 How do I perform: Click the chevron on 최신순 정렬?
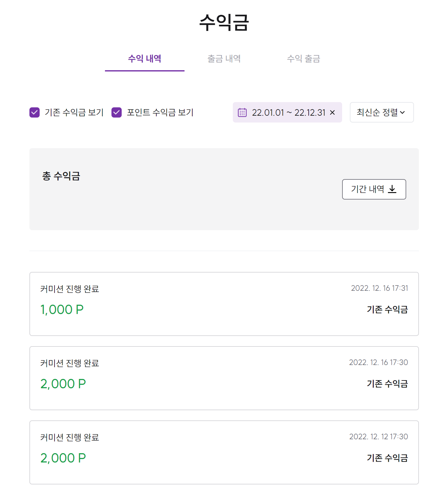[x=402, y=112]
